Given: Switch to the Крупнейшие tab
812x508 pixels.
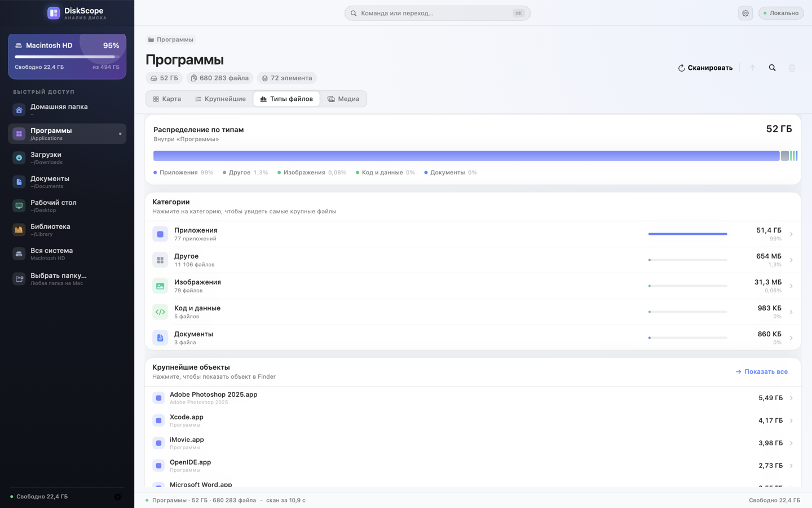Looking at the screenshot, I should [x=220, y=99].
